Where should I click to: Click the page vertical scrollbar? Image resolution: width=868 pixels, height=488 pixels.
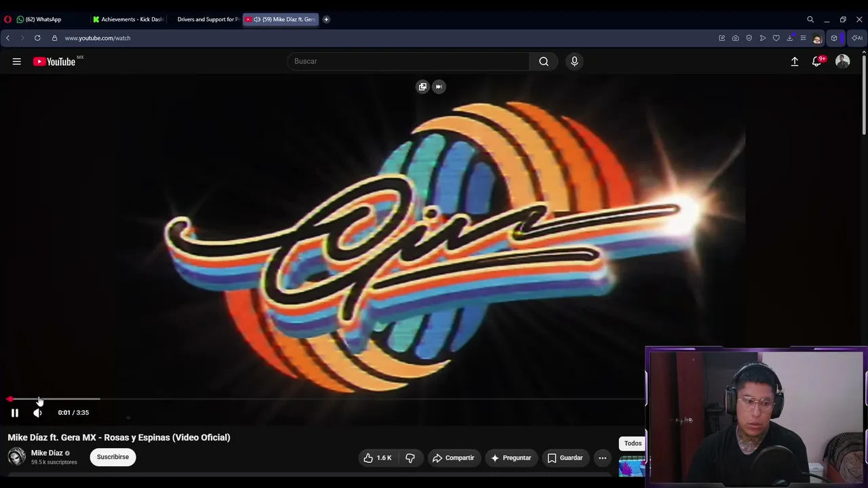pyautogui.click(x=865, y=95)
